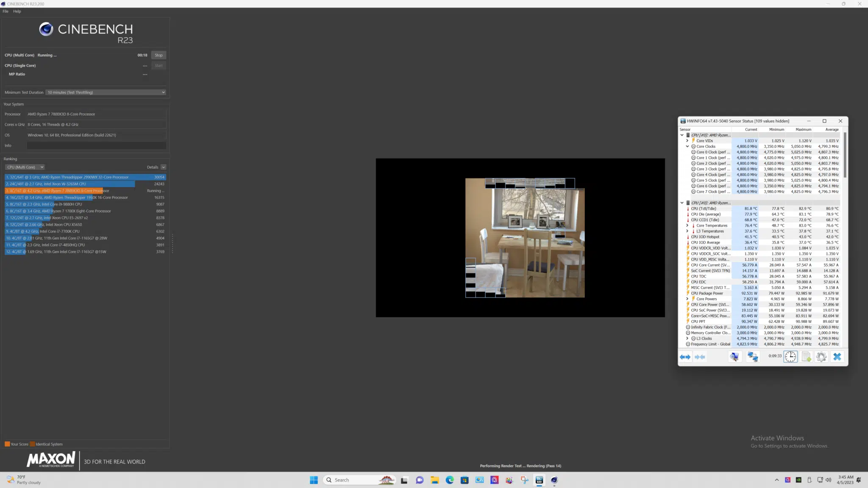Open volume control in system tray
Viewport: 868px width, 488px height.
[829, 480]
